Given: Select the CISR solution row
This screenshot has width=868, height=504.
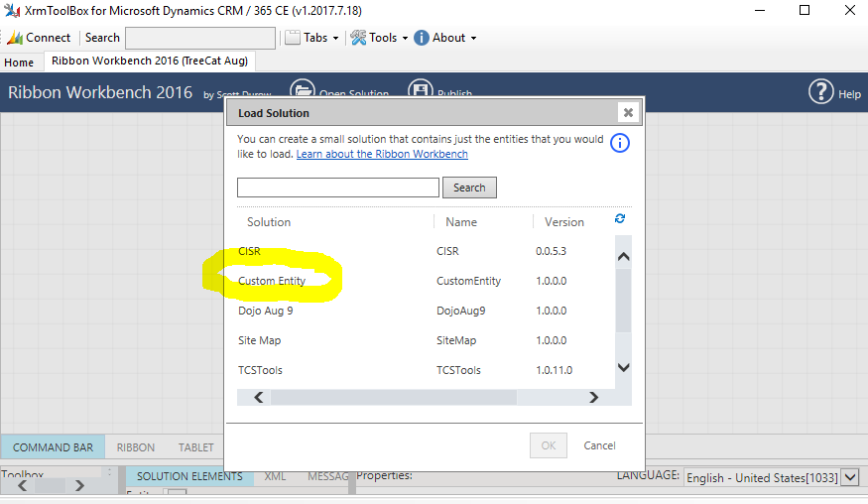Looking at the screenshot, I should 426,251.
